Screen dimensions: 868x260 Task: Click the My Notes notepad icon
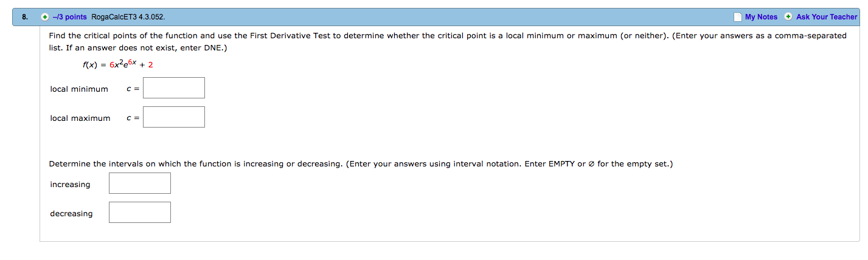tap(737, 17)
